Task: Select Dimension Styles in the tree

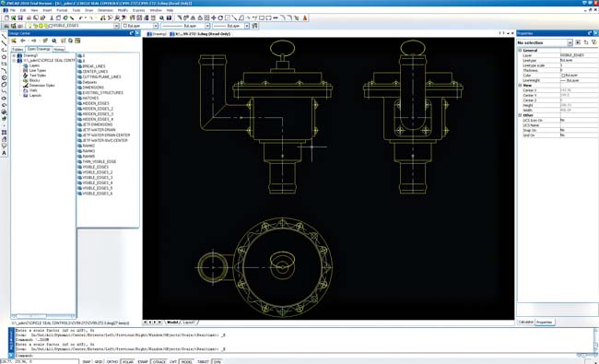Action: (x=42, y=85)
